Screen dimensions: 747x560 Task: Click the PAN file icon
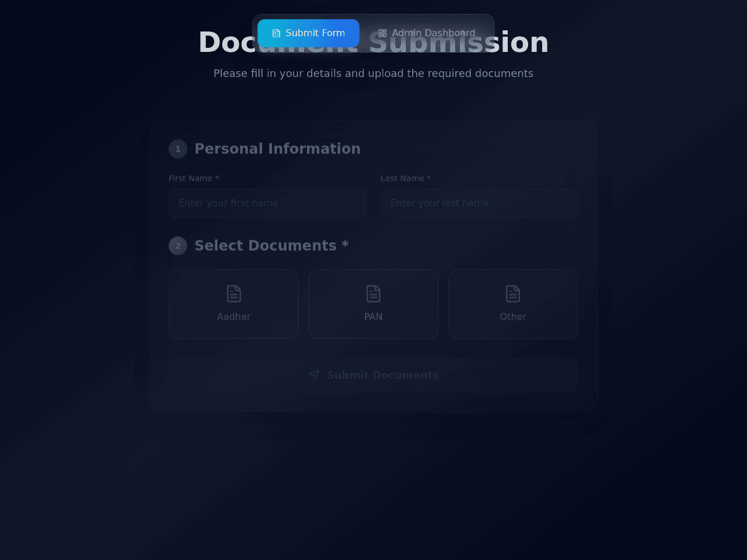coord(373,293)
